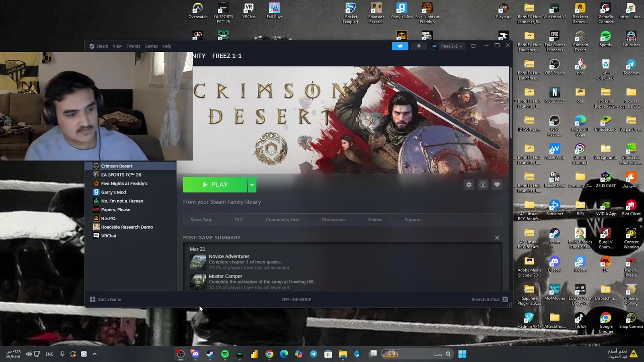The image size is (644, 362).
Task: Select Crimson Desert in library list
Action: [x=130, y=166]
